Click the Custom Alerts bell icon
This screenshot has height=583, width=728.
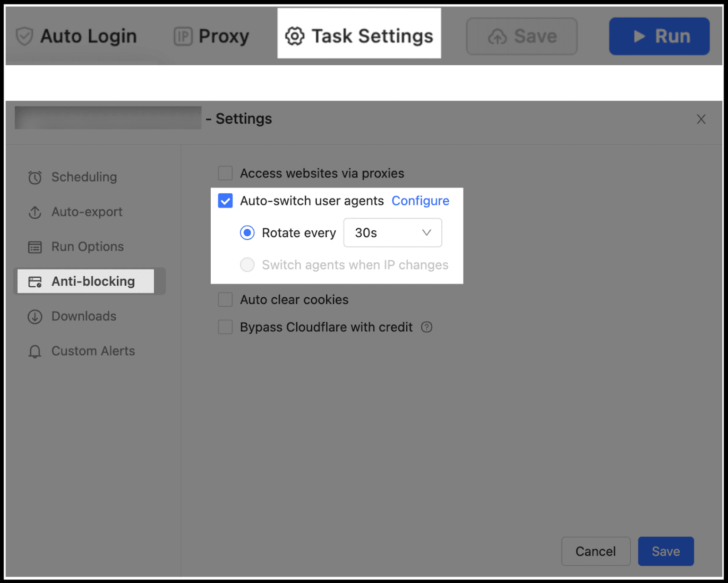35,351
